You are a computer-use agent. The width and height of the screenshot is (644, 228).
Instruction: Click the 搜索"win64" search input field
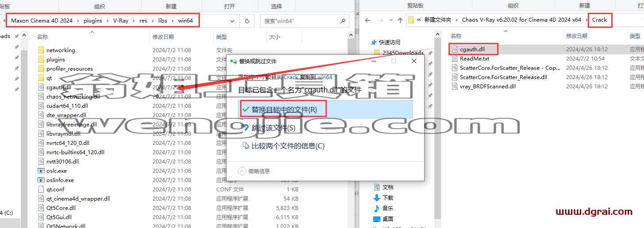[301, 21]
